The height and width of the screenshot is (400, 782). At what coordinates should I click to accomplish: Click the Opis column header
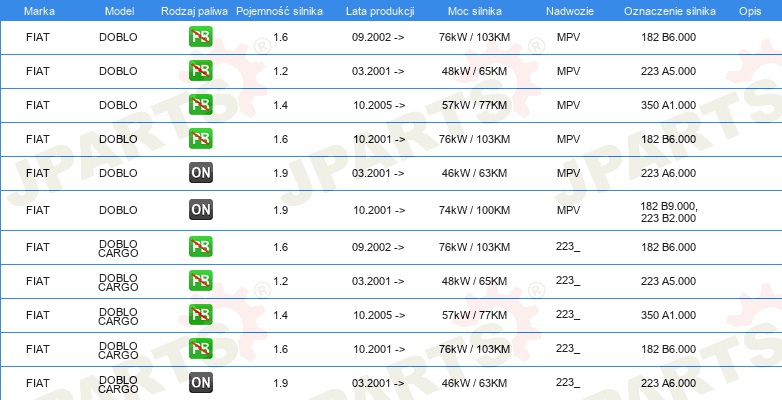750,11
